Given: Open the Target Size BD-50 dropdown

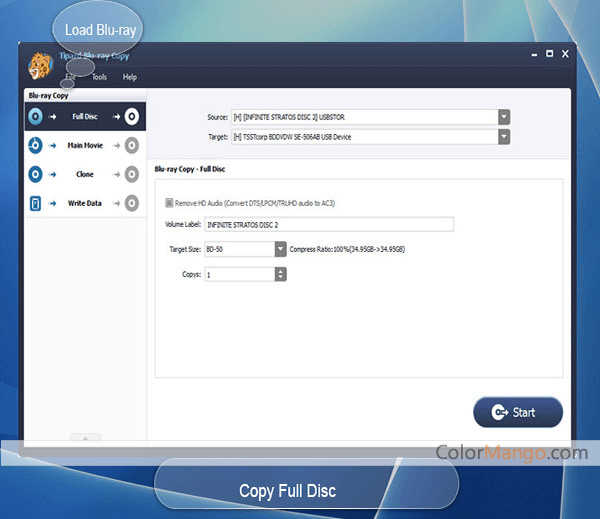Looking at the screenshot, I should 280,249.
